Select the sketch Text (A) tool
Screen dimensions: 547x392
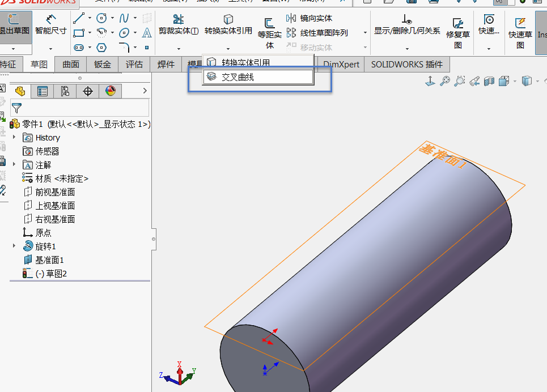click(x=147, y=33)
